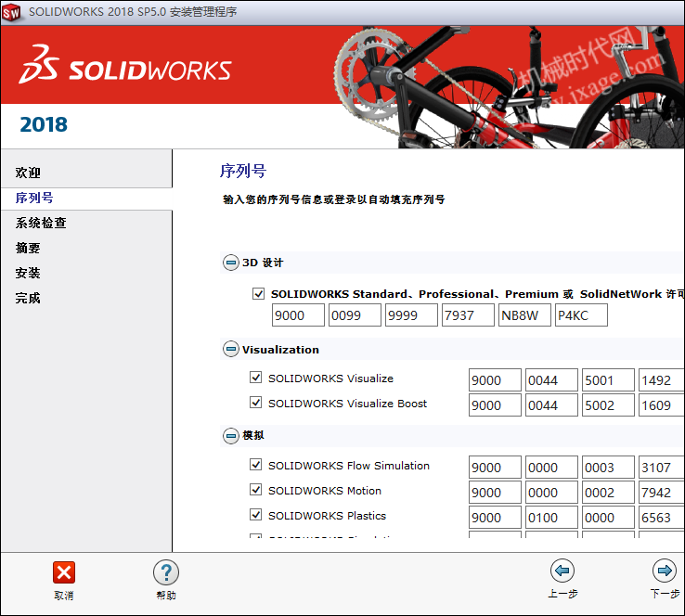Uncheck the SOLIDWORKS Flow Simulation checkbox

[x=255, y=465]
